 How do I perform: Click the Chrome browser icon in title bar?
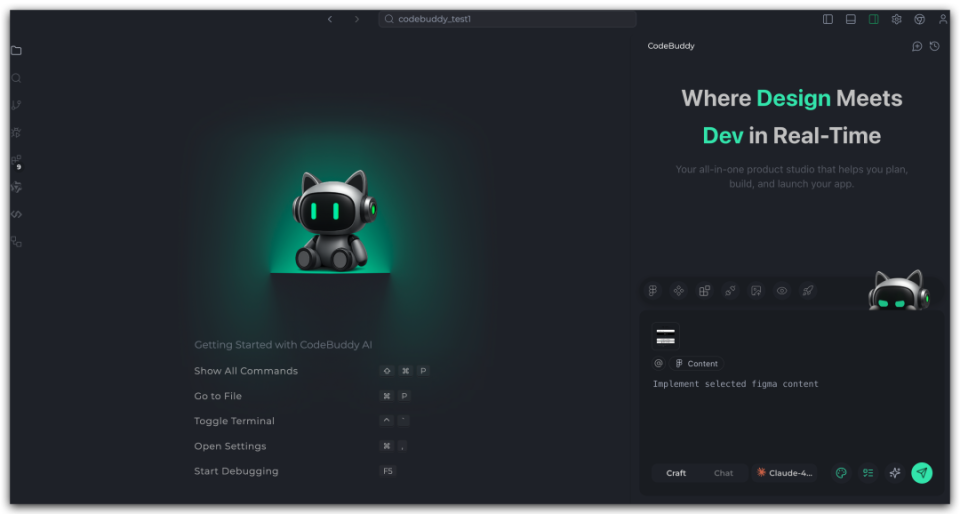coord(920,19)
